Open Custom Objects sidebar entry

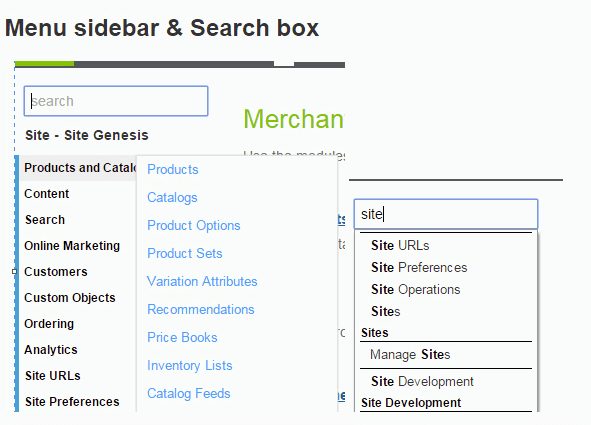pyautogui.click(x=70, y=298)
